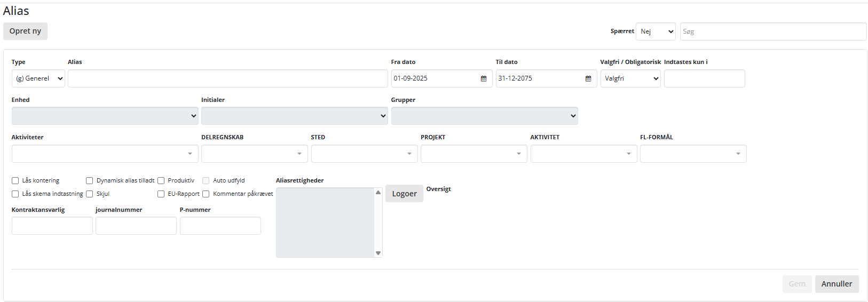The height and width of the screenshot is (302, 868).
Task: Open the Spærret dropdown set to Nej
Action: click(656, 31)
